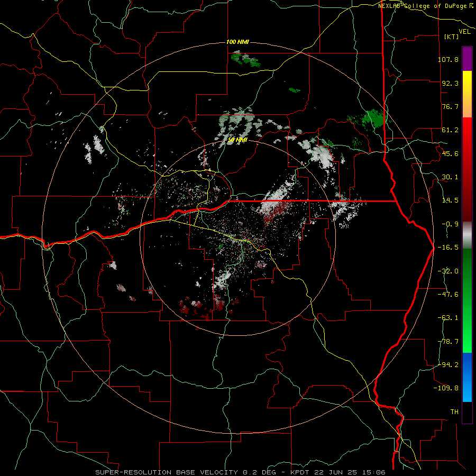Click the 14.5 legend value
Image resolution: width=476 pixels, height=476 pixels.
[450, 200]
